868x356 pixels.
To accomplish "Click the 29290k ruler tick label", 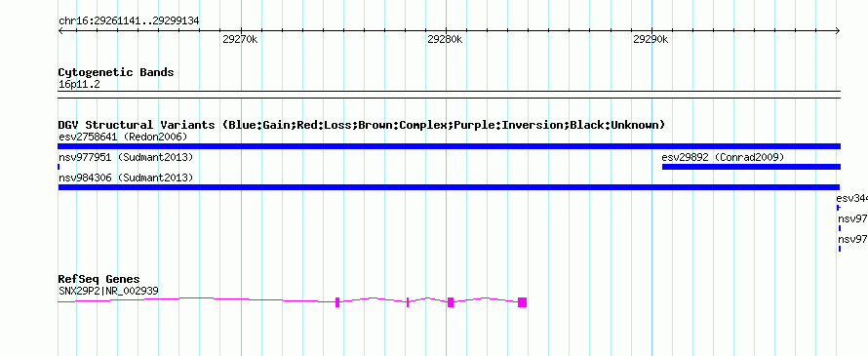I will point(651,40).
